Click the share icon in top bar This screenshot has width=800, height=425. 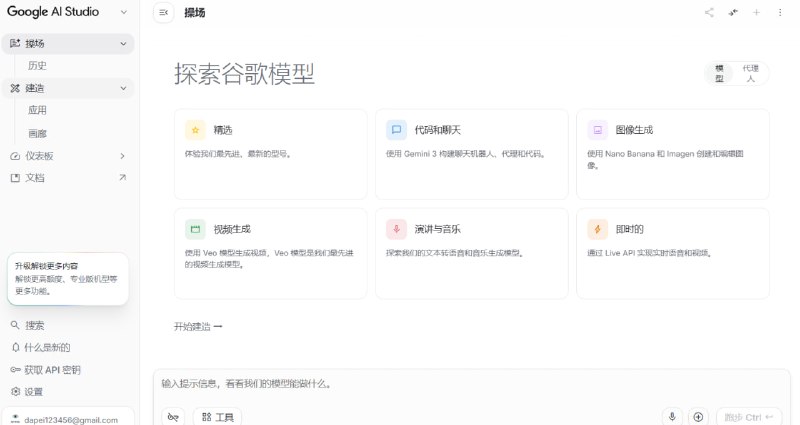pyautogui.click(x=709, y=13)
